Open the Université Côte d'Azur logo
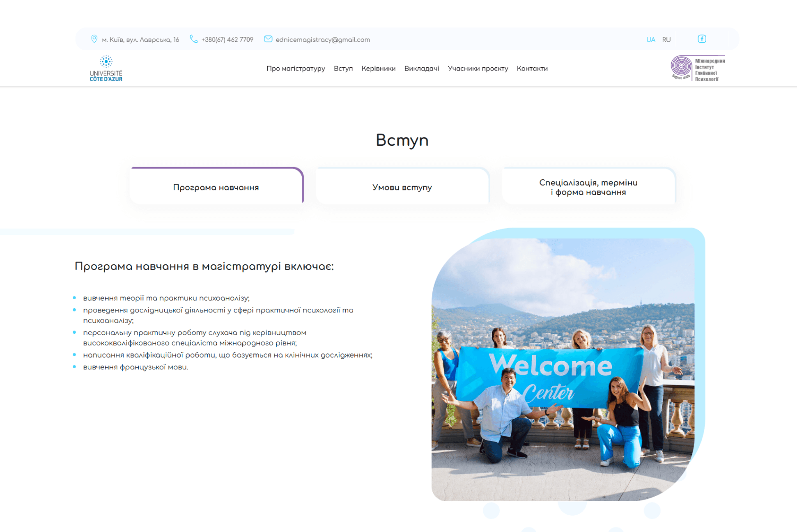 pos(106,69)
